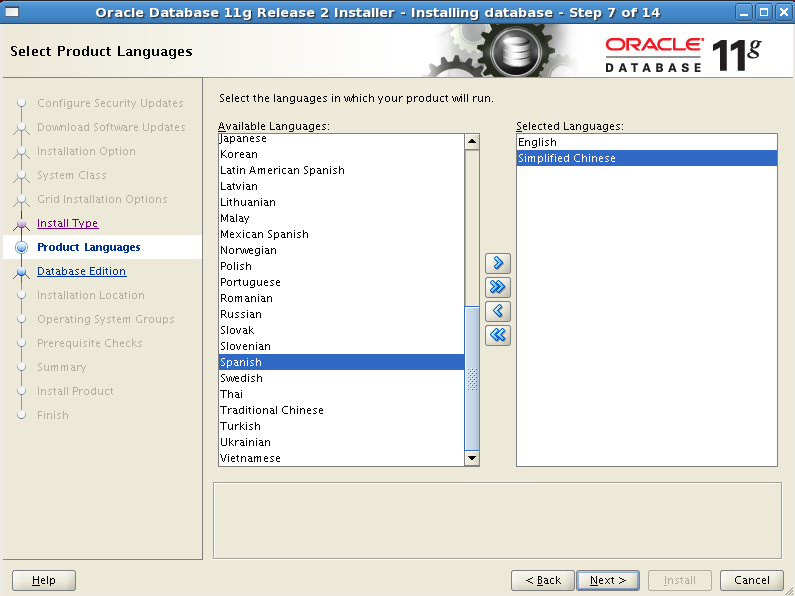Screen dimensions: 795x596
Task: Click scrollbar down arrow in Available Languages
Action: click(472, 458)
